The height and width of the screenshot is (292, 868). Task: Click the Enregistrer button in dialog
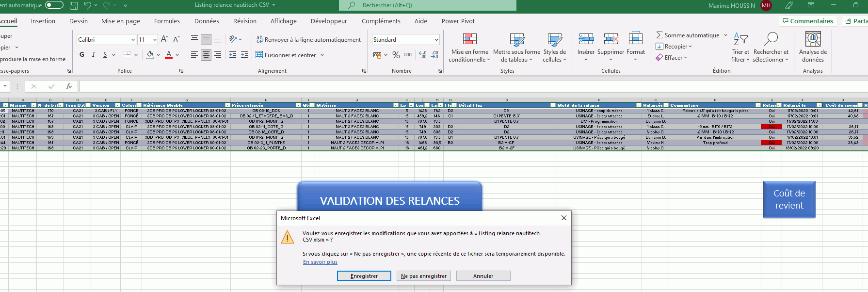pyautogui.click(x=364, y=276)
